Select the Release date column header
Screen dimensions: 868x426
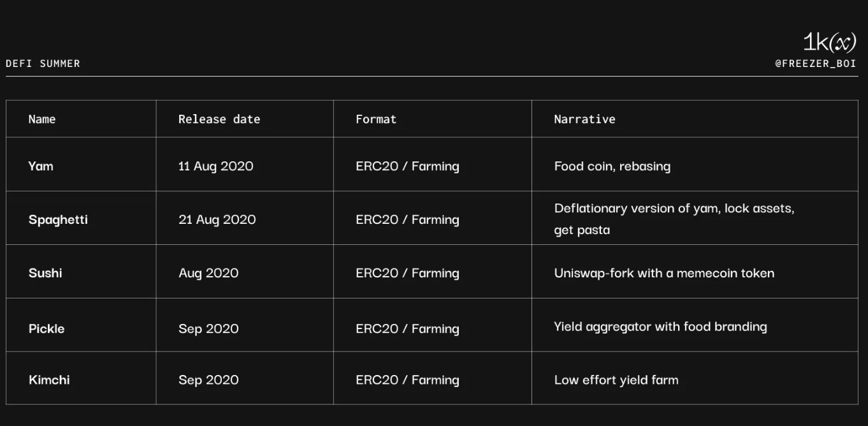tap(219, 119)
